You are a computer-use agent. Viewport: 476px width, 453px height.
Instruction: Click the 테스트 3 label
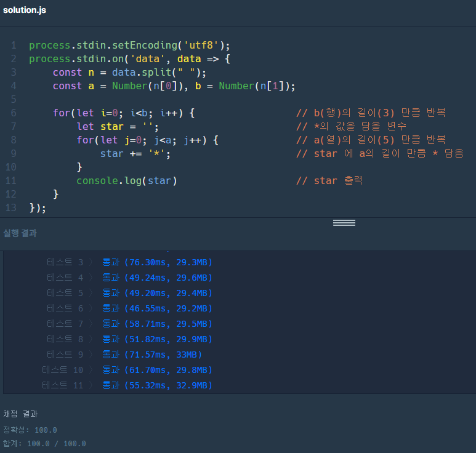point(65,262)
